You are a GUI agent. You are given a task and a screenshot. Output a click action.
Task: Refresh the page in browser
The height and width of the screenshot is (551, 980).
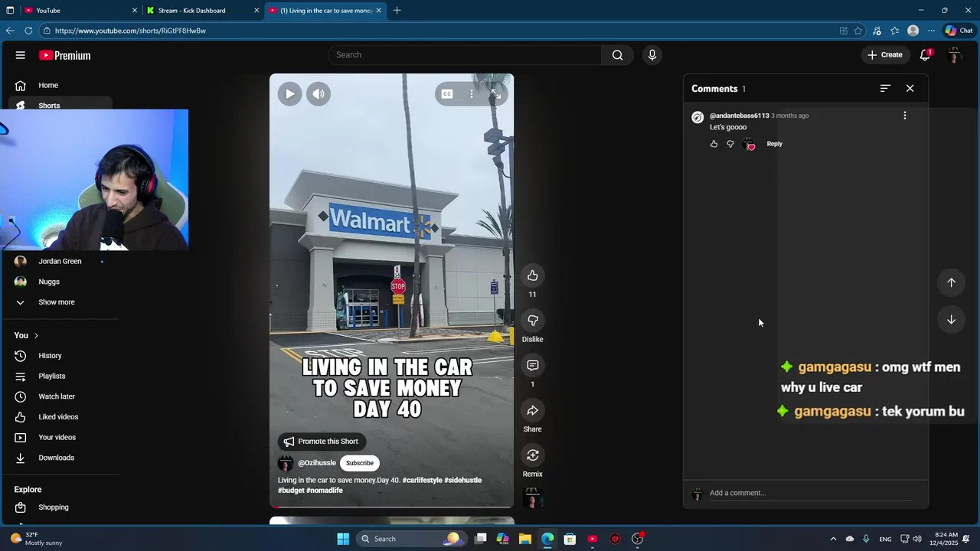click(28, 31)
